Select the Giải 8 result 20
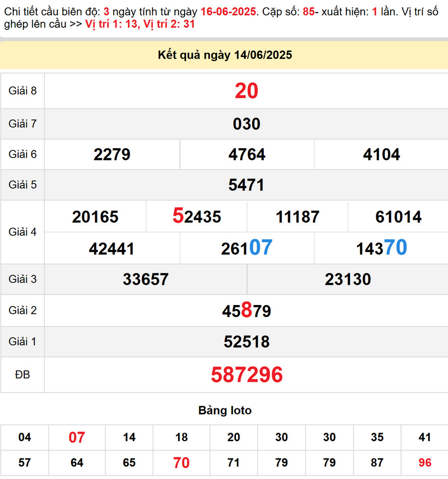 click(246, 91)
